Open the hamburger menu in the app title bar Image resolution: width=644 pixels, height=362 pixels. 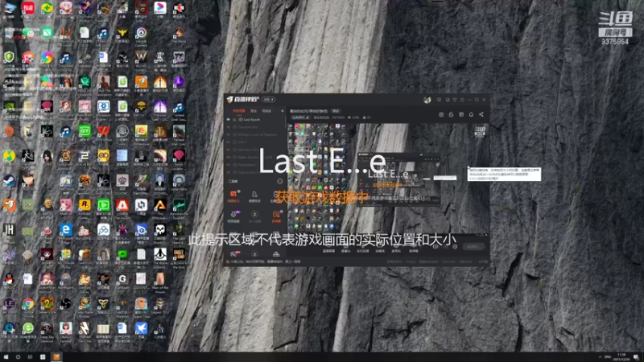(x=462, y=100)
